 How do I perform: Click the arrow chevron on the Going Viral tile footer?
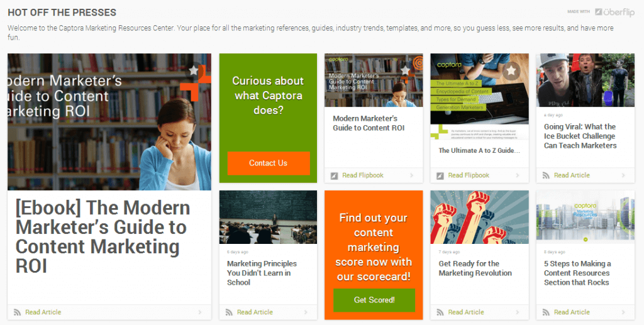coord(623,175)
